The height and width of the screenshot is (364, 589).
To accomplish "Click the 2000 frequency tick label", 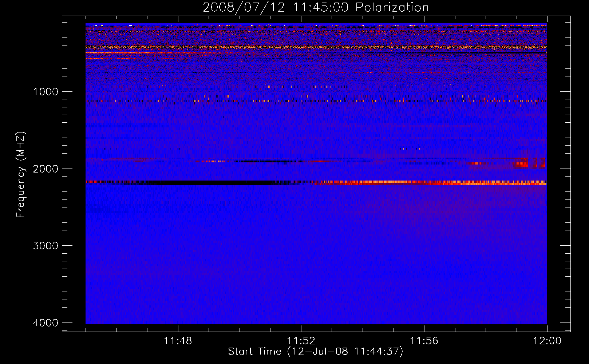I will coord(46,169).
